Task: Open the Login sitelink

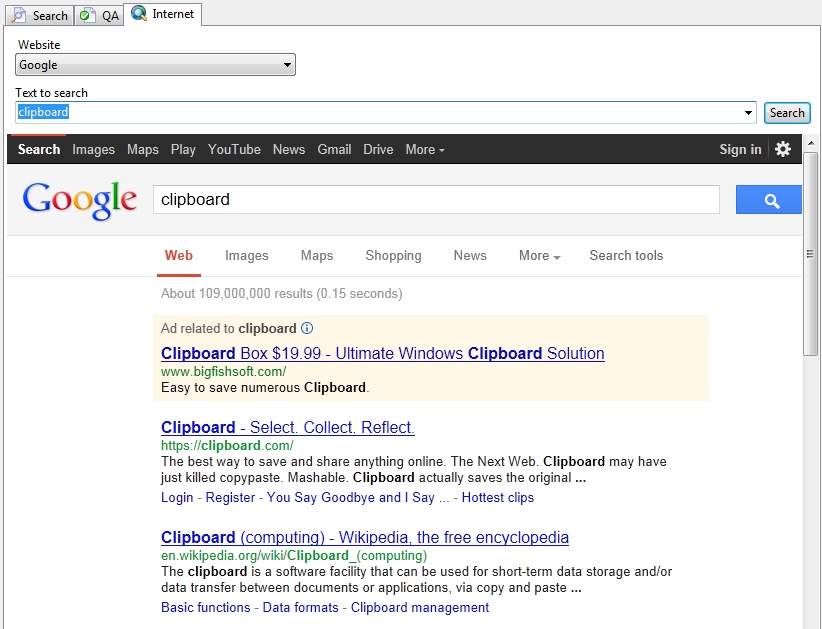Action: tap(177, 497)
